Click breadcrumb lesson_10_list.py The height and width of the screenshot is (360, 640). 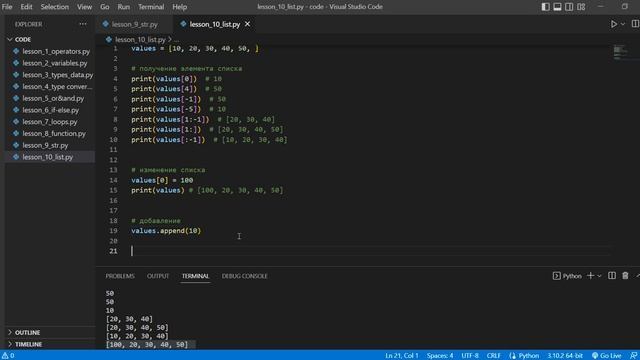pos(140,40)
